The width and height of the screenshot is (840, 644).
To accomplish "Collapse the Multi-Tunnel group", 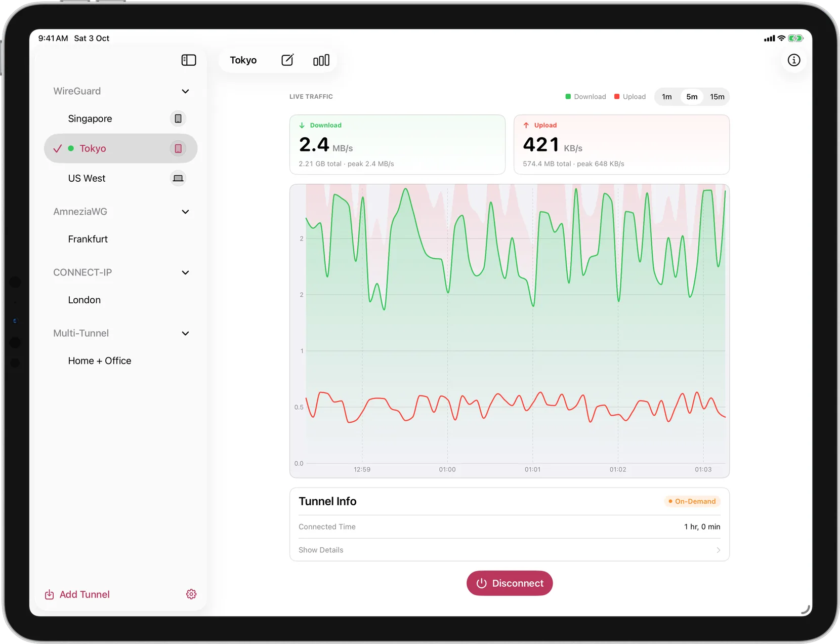I will [x=185, y=333].
